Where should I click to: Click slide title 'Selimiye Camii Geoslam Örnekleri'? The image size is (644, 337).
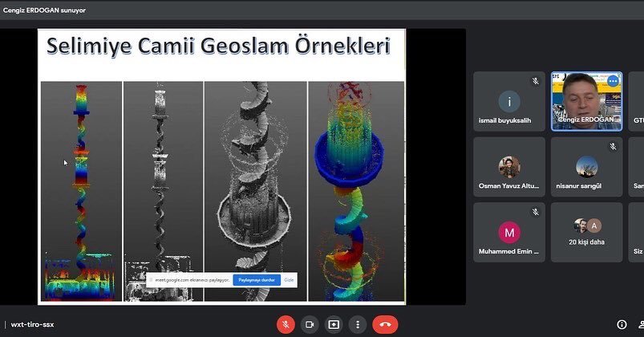pyautogui.click(x=218, y=46)
